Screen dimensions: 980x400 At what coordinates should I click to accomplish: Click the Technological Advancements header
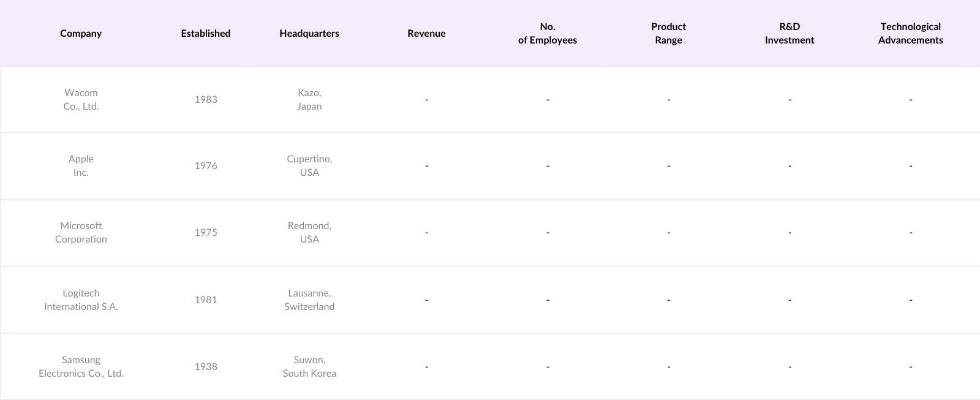[910, 34]
